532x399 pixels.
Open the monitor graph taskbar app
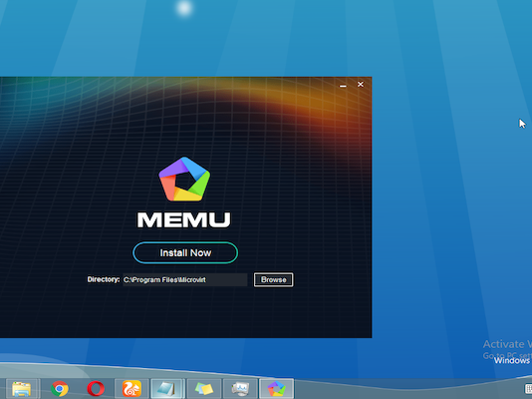(x=240, y=388)
